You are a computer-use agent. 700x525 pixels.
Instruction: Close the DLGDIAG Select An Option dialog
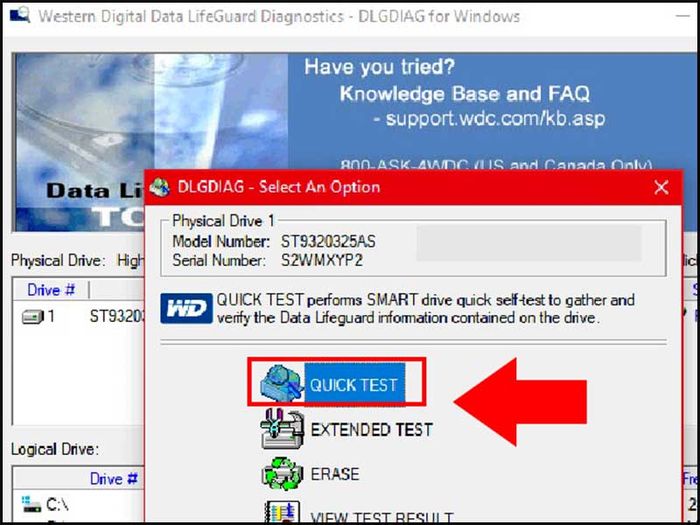(x=661, y=188)
